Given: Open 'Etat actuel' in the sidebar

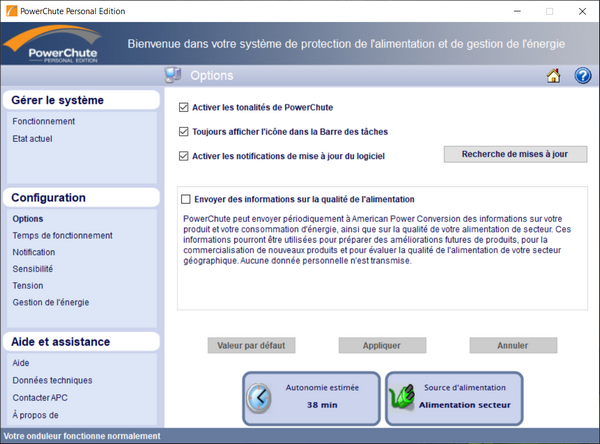Looking at the screenshot, I should [x=32, y=139].
